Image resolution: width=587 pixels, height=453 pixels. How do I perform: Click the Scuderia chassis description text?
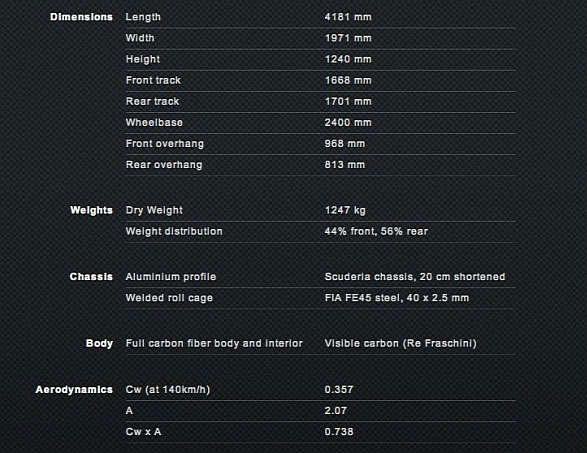point(415,277)
